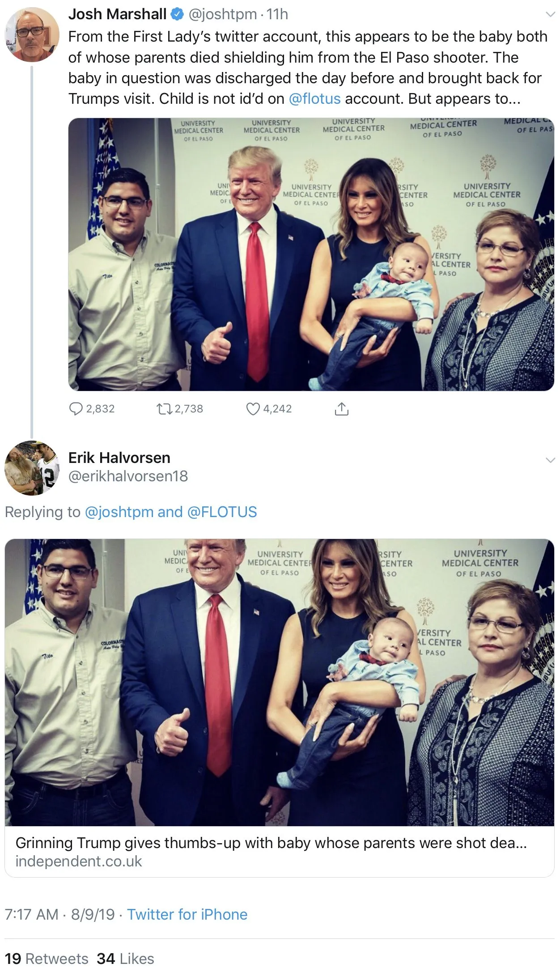Viewport: 560px width, 976px height.
Task: Retweet Josh Marshall's tweet
Action: (x=163, y=408)
